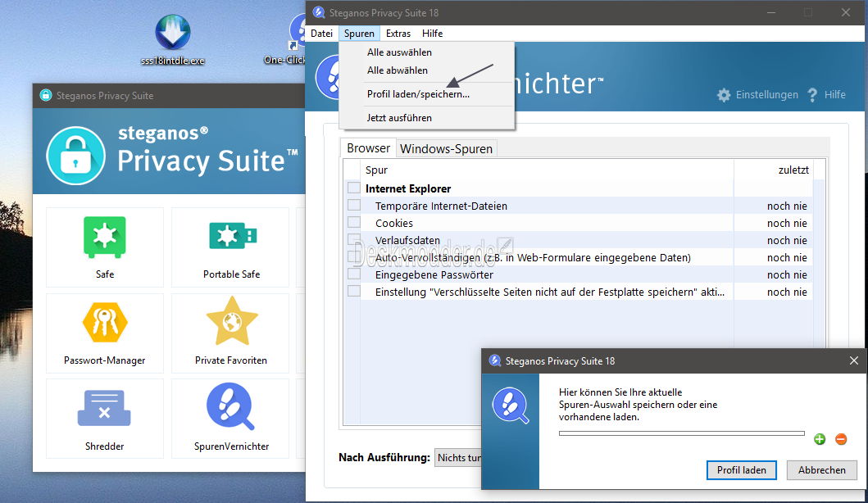
Task: Click 'noch nie' in the Cookies row
Action: [x=787, y=223]
